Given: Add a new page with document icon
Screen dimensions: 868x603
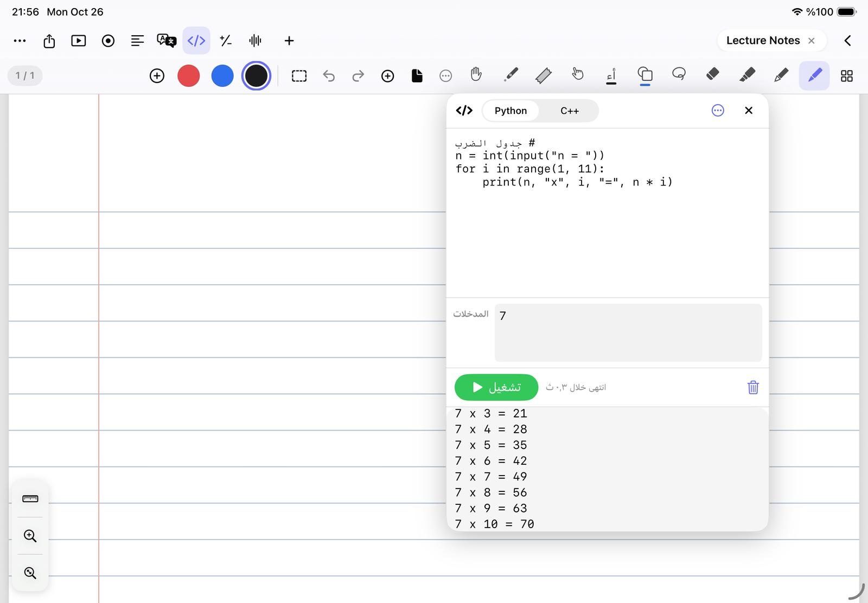Looking at the screenshot, I should point(417,76).
